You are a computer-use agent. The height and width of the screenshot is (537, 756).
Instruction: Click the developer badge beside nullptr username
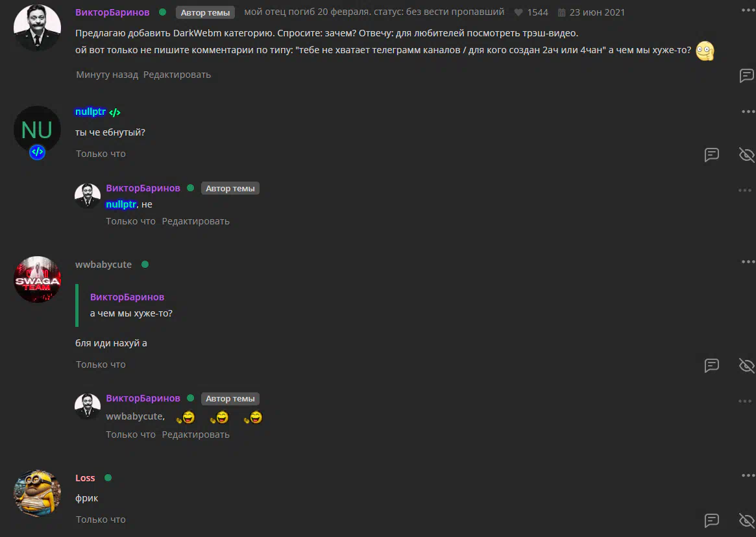(115, 112)
